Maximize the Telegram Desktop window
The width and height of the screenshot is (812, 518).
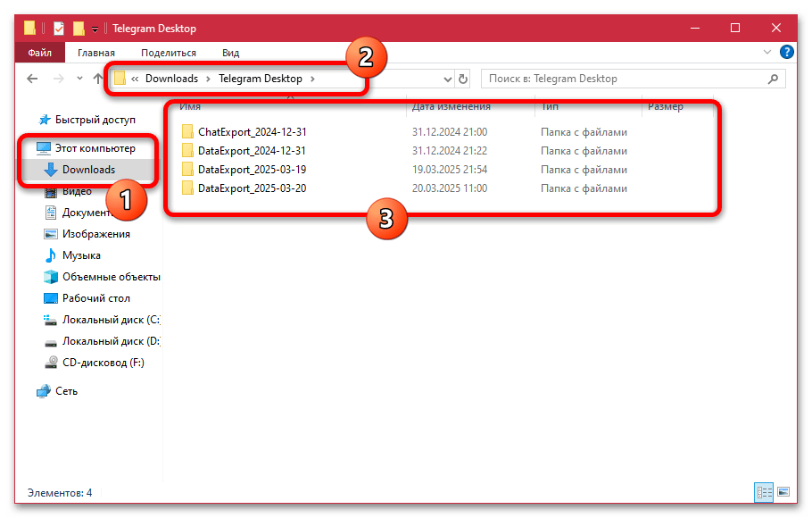point(735,28)
